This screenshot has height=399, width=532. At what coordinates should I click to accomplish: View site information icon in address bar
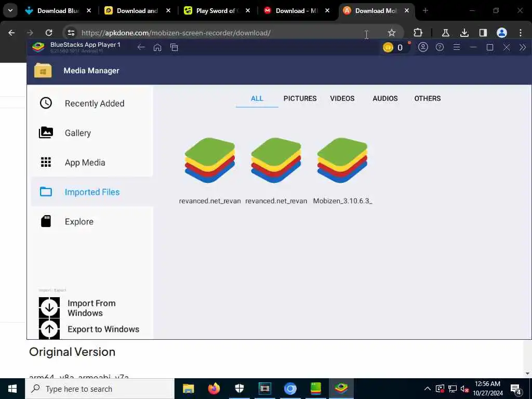[71, 33]
